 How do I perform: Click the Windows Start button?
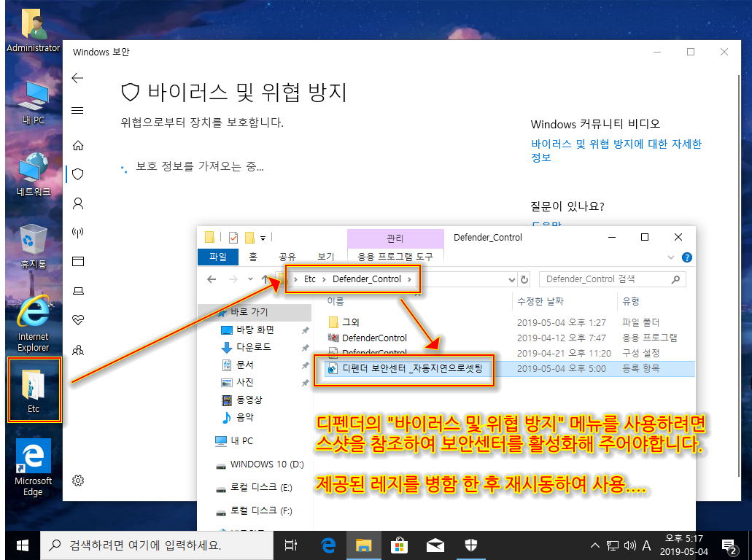(22, 545)
